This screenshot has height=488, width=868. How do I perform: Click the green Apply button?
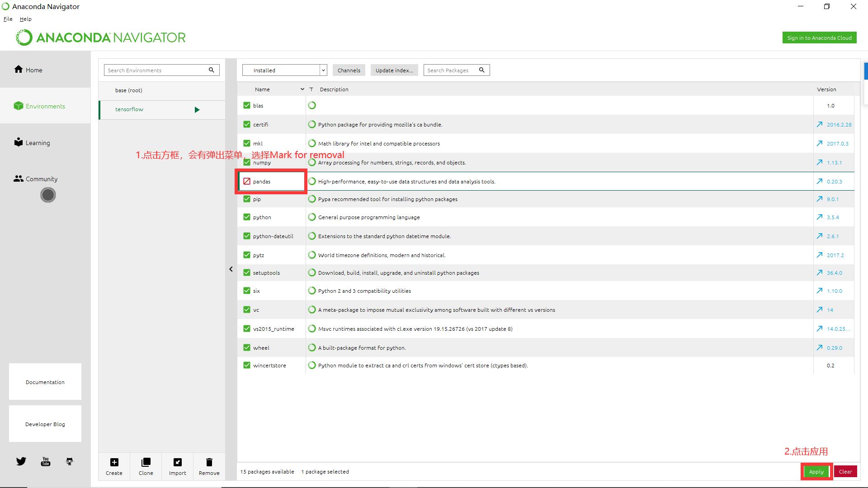[x=816, y=472]
